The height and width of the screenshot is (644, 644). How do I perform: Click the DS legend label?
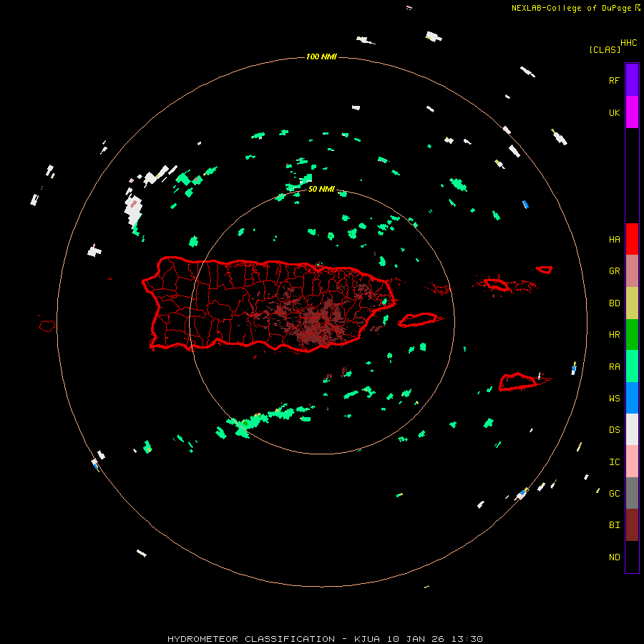pyautogui.click(x=614, y=430)
